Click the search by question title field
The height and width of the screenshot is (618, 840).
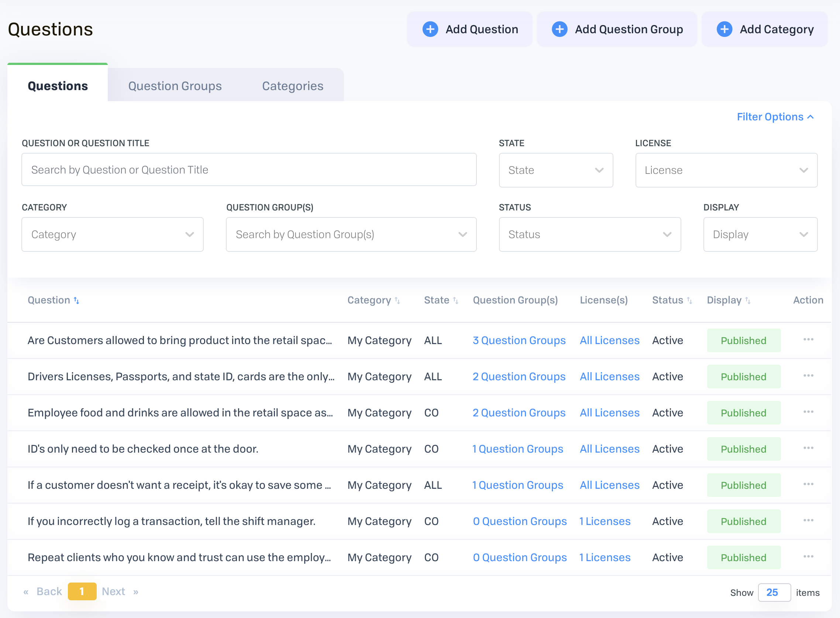pyautogui.click(x=249, y=169)
